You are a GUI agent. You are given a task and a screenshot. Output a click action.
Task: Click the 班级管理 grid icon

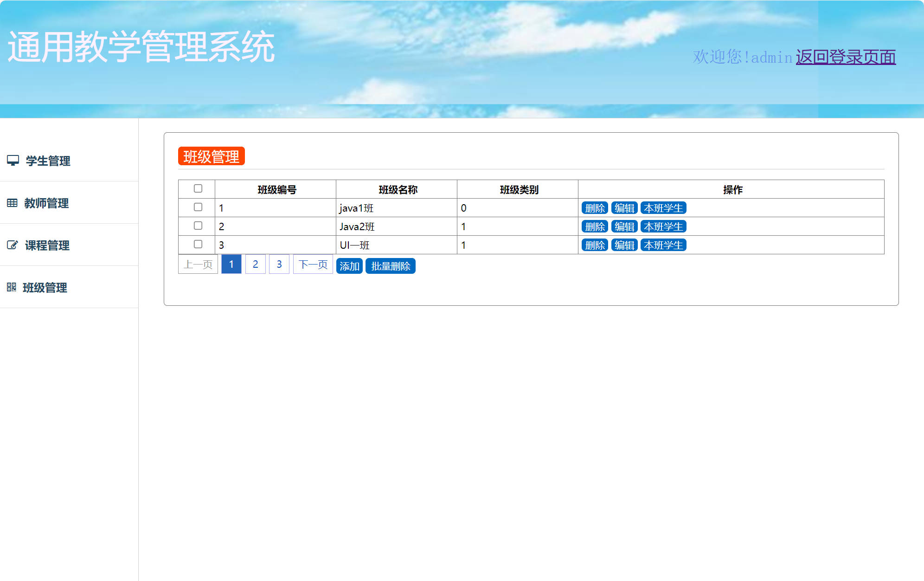click(x=13, y=287)
